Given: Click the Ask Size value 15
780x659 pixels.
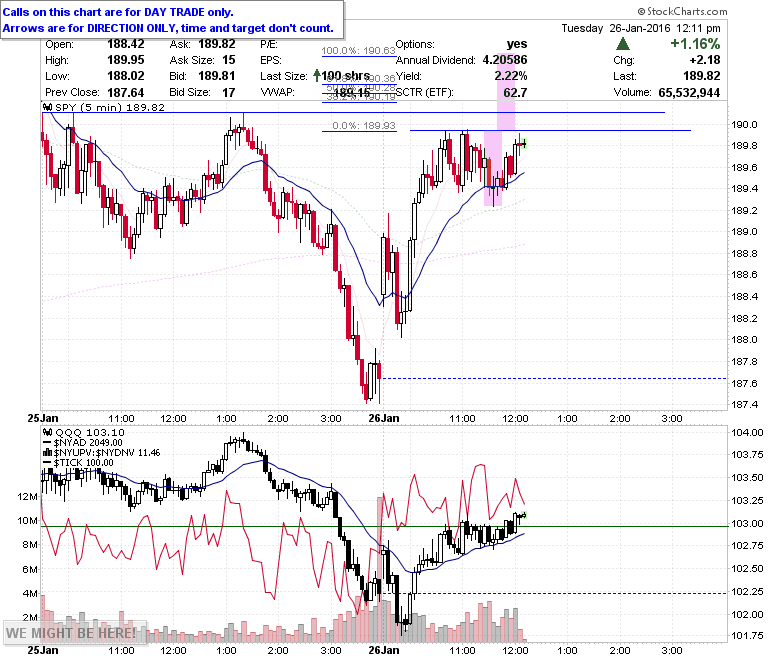Looking at the screenshot, I should tap(228, 60).
